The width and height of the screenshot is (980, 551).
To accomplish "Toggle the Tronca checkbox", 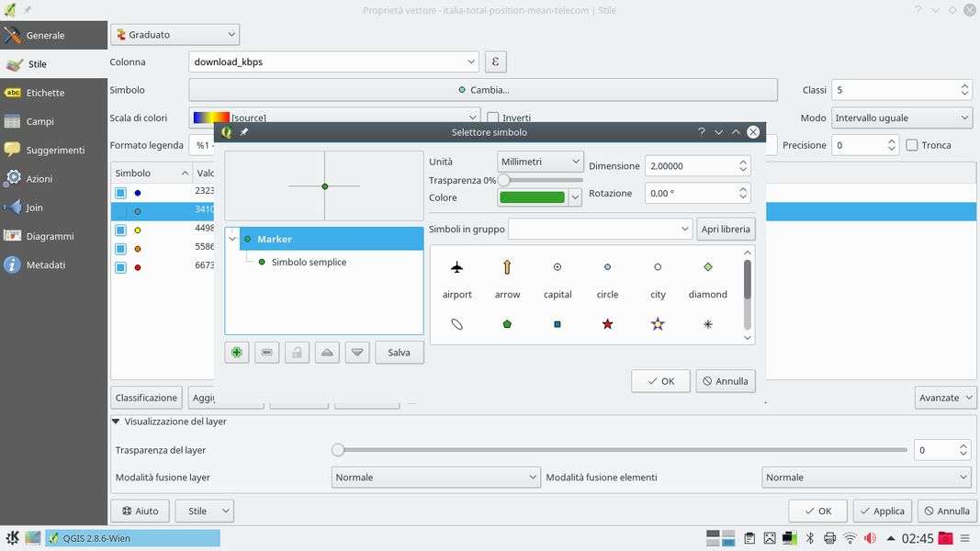I will tap(912, 145).
